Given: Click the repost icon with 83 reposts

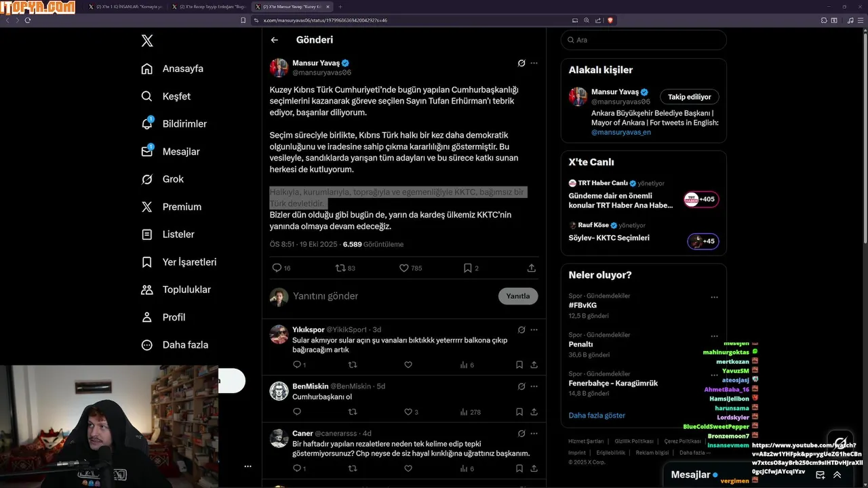Looking at the screenshot, I should [x=340, y=268].
